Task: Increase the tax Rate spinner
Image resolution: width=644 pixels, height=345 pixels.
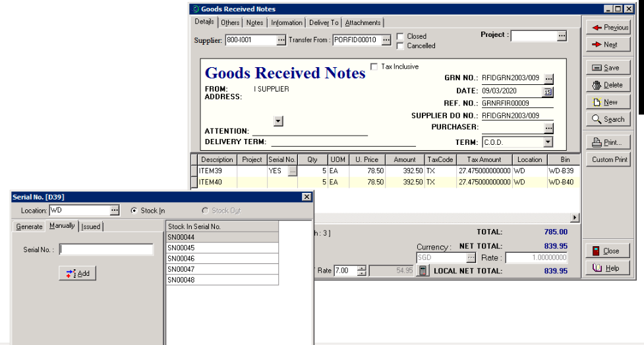Action: click(361, 268)
